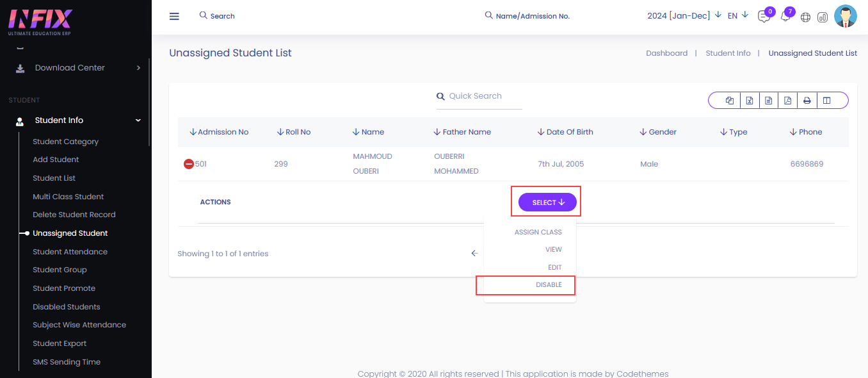Focus the Quick Search field
The width and height of the screenshot is (868, 378).
tap(479, 97)
